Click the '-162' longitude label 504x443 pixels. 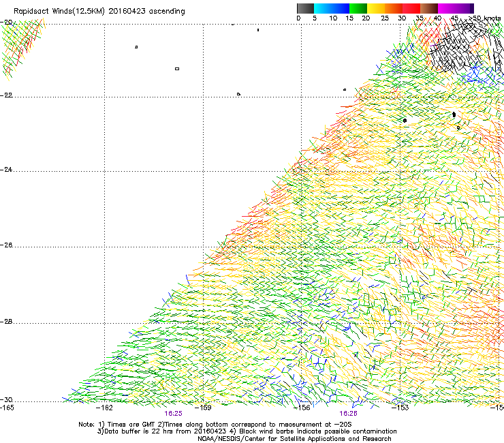[x=105, y=408]
